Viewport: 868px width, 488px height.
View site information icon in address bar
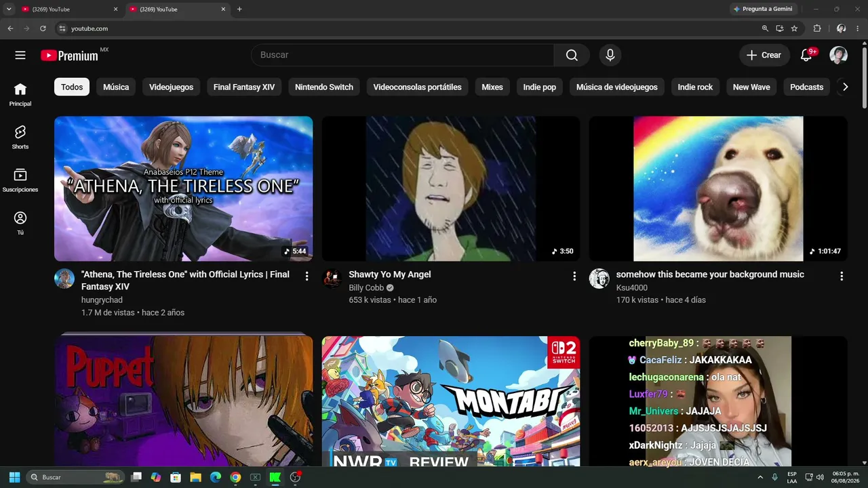(x=62, y=28)
